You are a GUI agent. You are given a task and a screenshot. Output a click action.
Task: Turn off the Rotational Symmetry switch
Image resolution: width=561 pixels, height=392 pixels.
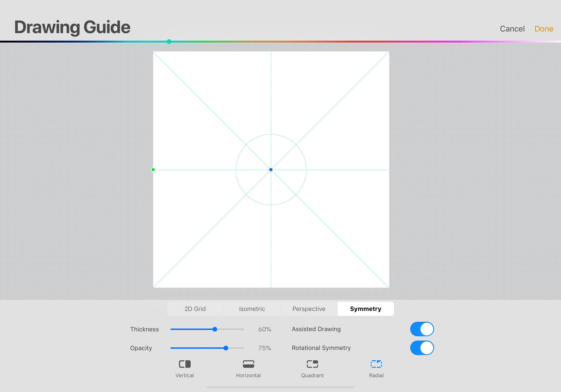tap(422, 348)
